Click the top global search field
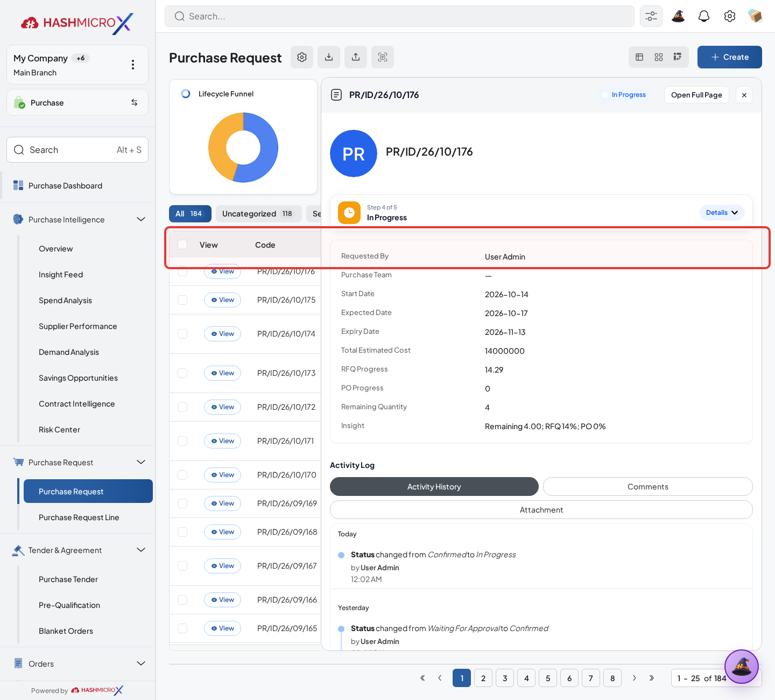The image size is (775, 700). click(x=399, y=16)
